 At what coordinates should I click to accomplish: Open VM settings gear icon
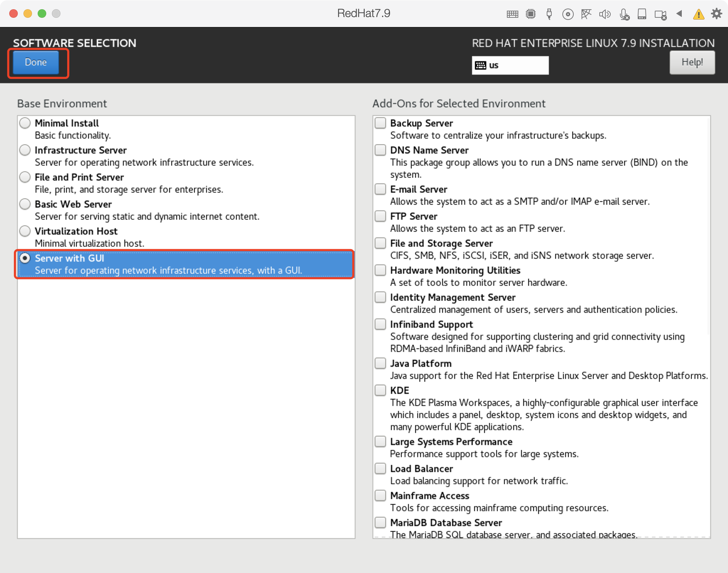[717, 14]
